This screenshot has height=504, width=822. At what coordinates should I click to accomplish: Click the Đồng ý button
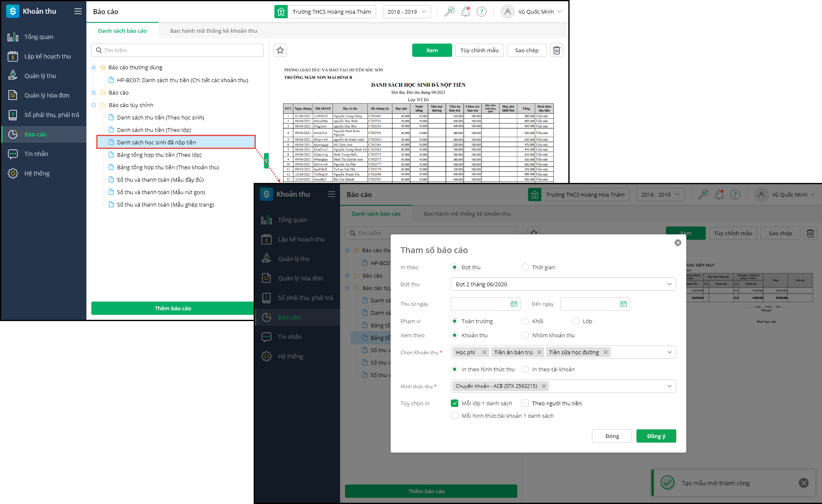coord(656,436)
